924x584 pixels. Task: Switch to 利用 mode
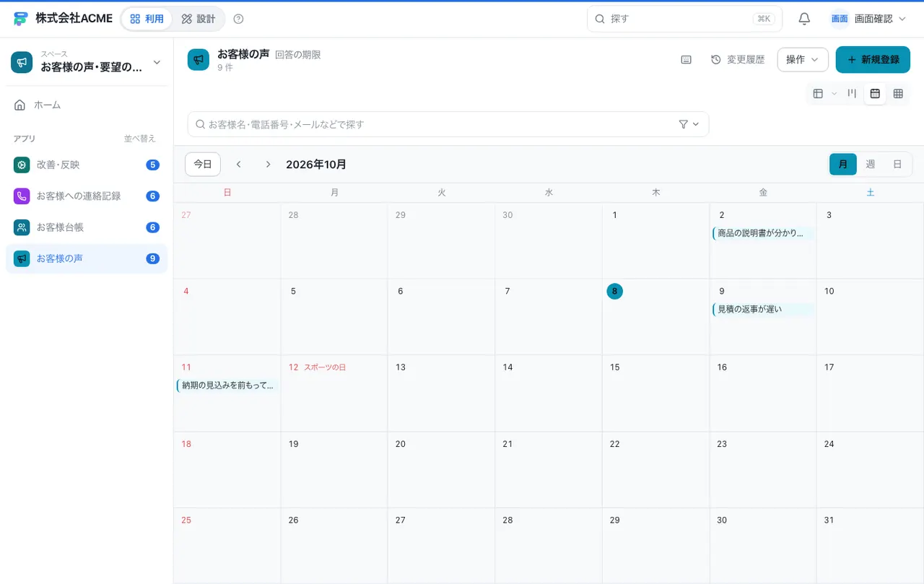click(147, 19)
